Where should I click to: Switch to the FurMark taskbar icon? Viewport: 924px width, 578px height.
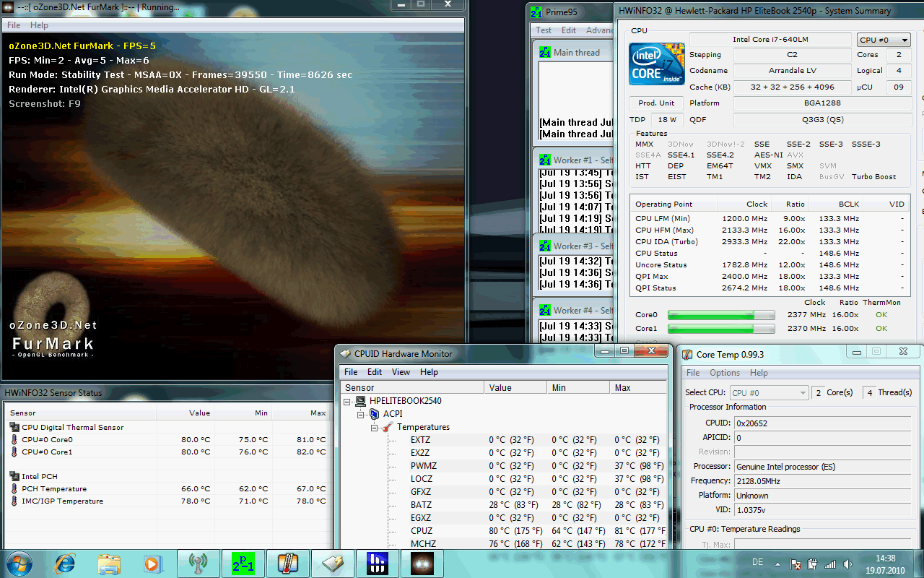coord(421,563)
